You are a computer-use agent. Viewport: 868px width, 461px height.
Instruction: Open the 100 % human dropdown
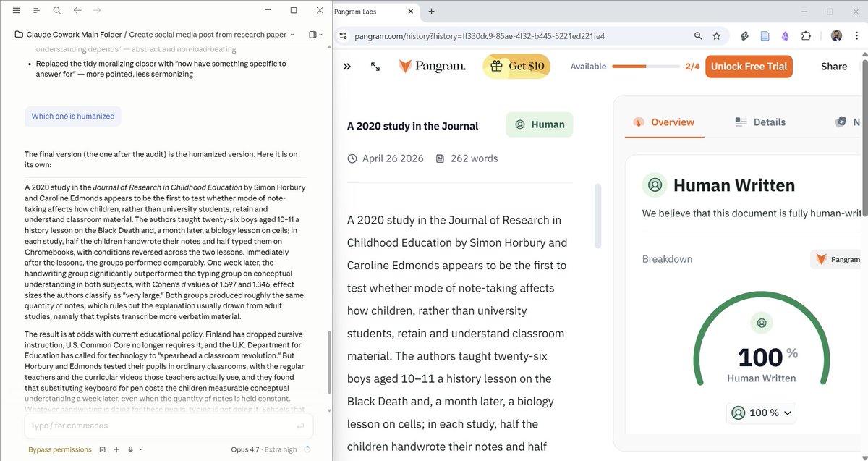tap(761, 413)
